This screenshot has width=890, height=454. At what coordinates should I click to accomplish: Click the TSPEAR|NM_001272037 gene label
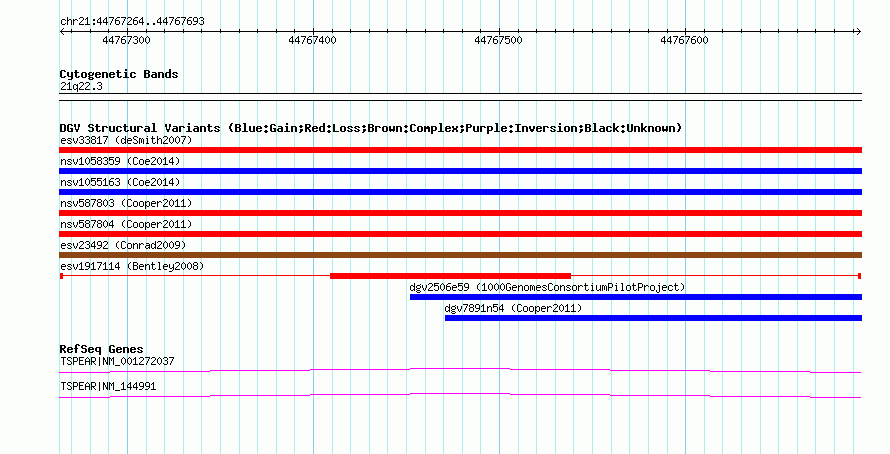tap(117, 361)
